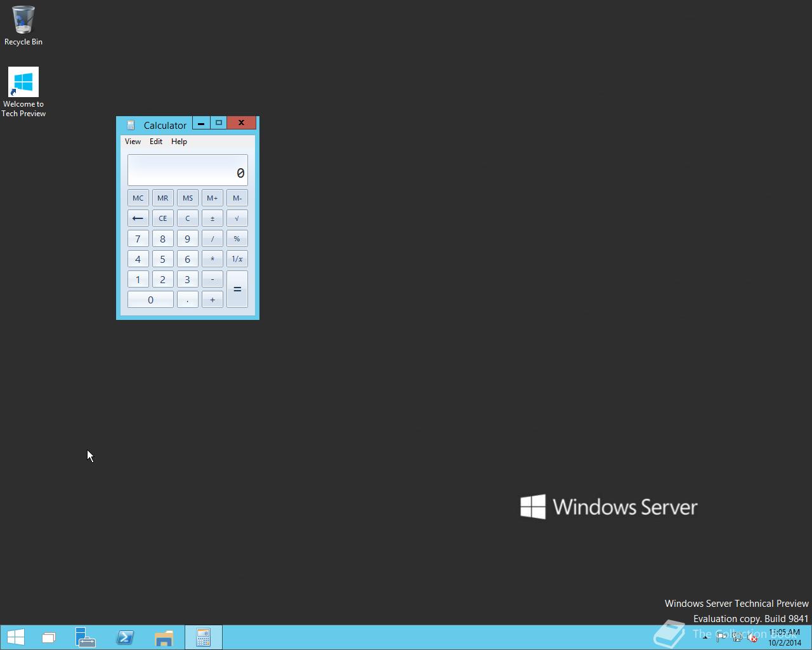Click digit 2 on Calculator
The width and height of the screenshot is (812, 650).
[163, 279]
